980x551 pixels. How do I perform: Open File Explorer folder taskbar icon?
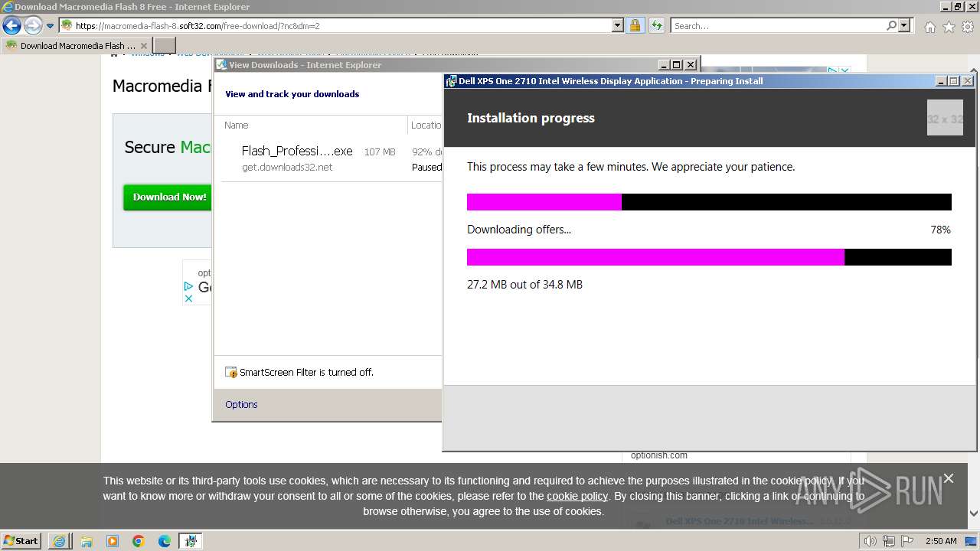coord(87,541)
